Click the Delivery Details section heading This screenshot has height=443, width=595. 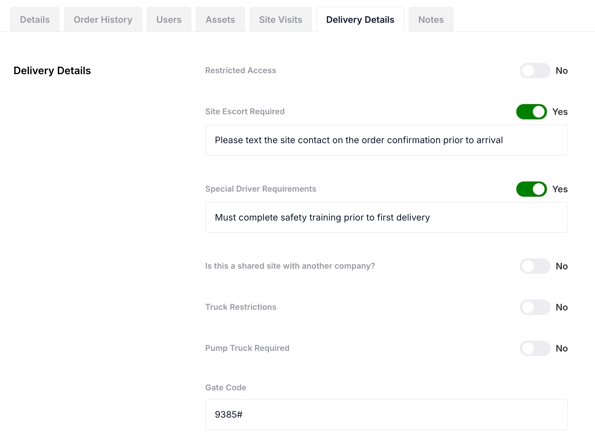52,71
